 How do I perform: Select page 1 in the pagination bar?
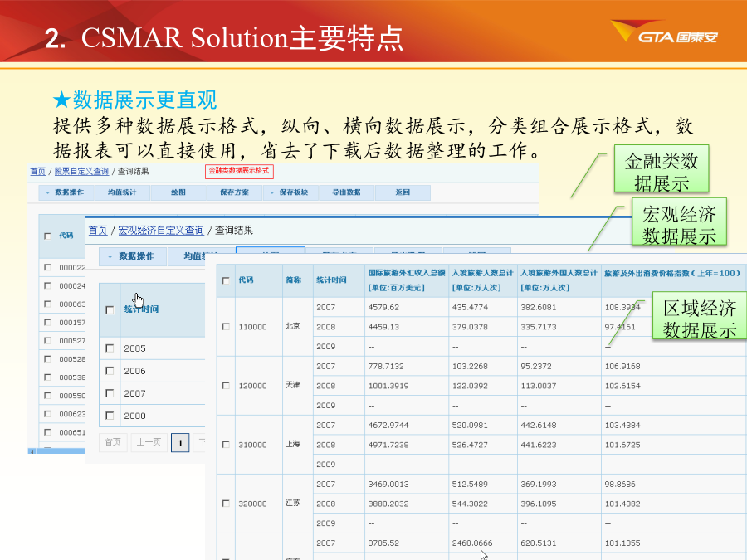tap(180, 443)
